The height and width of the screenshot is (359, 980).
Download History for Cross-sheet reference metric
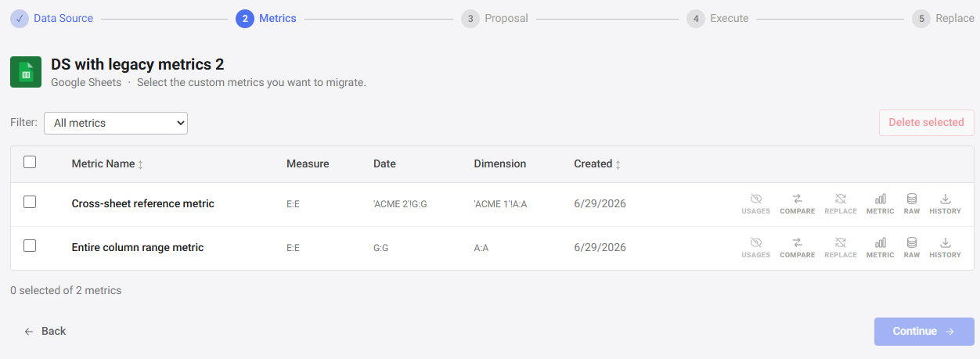pyautogui.click(x=945, y=204)
